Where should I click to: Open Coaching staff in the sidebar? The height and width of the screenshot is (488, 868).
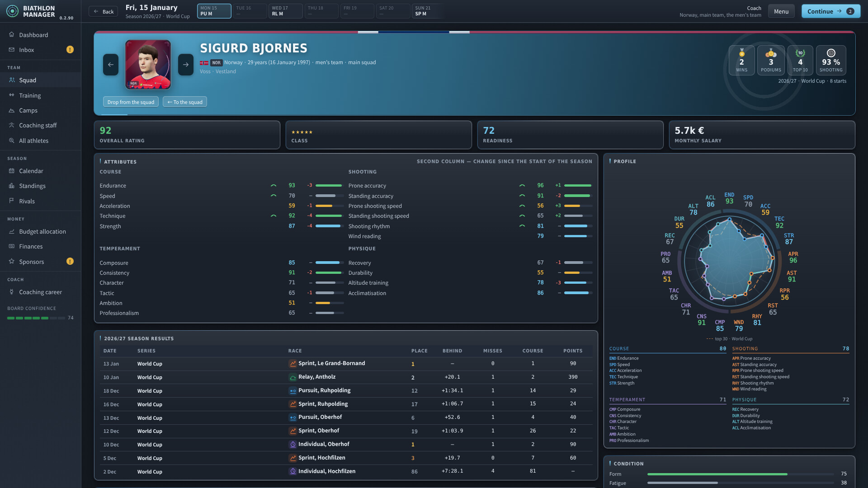pyautogui.click(x=41, y=125)
